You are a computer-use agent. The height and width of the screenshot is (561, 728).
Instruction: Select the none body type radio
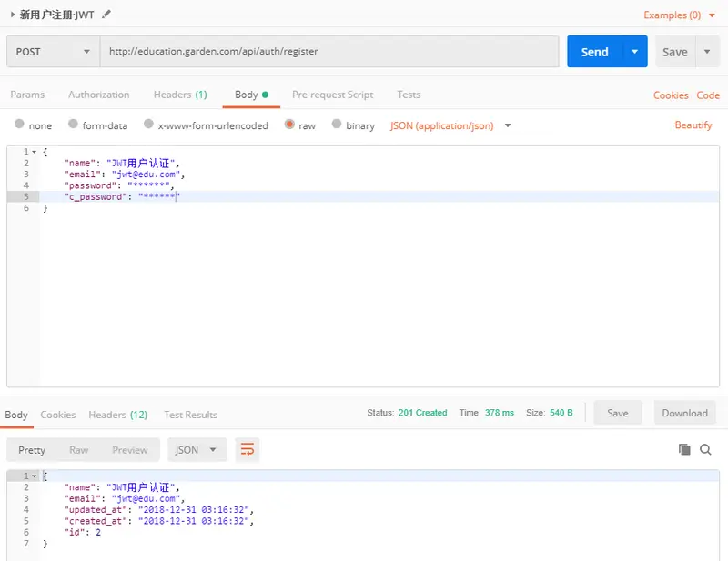click(x=19, y=124)
